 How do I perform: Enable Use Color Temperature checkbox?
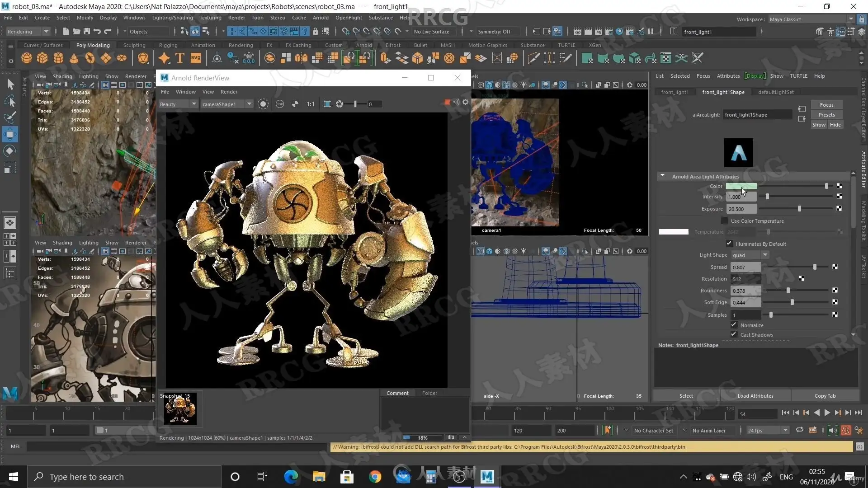tap(725, 221)
